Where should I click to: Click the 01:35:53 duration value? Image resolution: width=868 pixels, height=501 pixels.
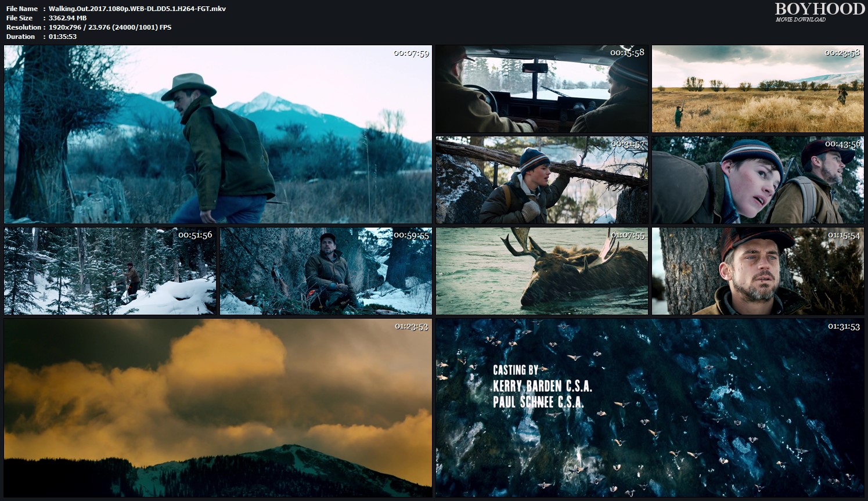(63, 37)
